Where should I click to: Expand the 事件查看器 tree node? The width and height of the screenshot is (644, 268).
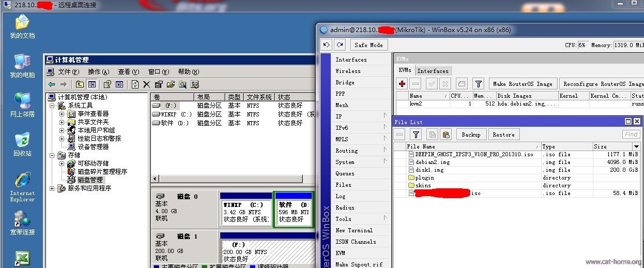pyautogui.click(x=62, y=114)
